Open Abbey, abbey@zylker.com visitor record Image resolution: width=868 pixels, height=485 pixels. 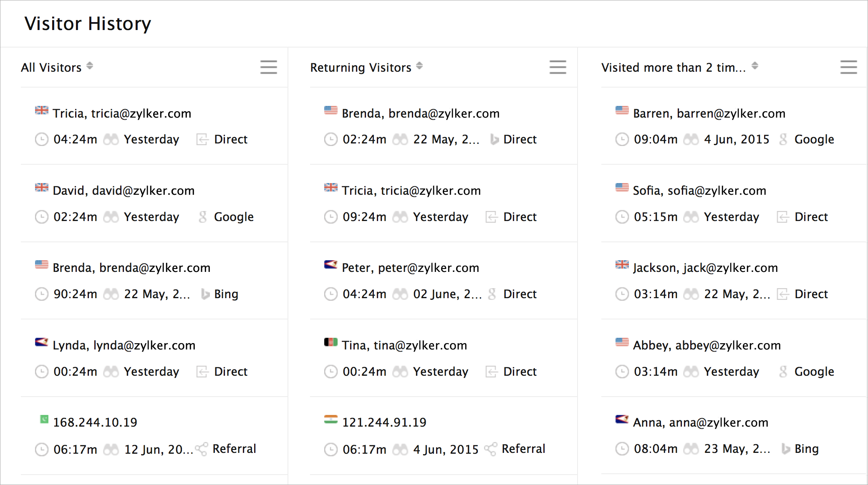707,345
